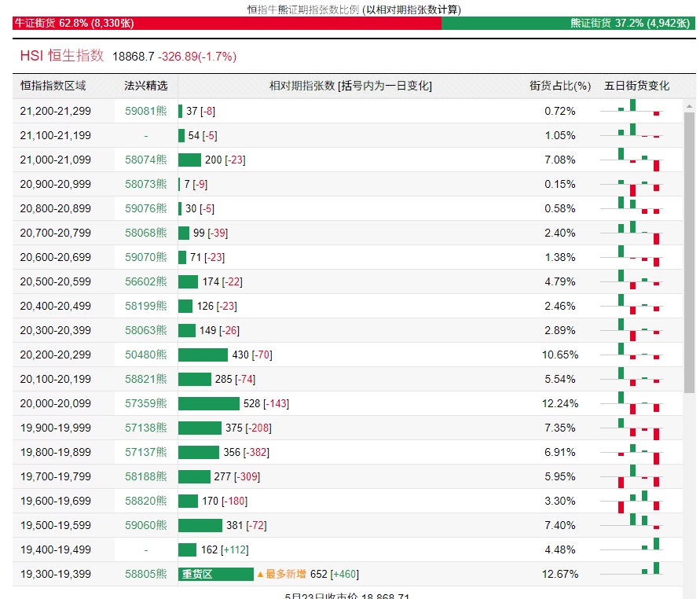Click the 街货占比(%) column header
The width and height of the screenshot is (700, 599).
pyautogui.click(x=559, y=86)
